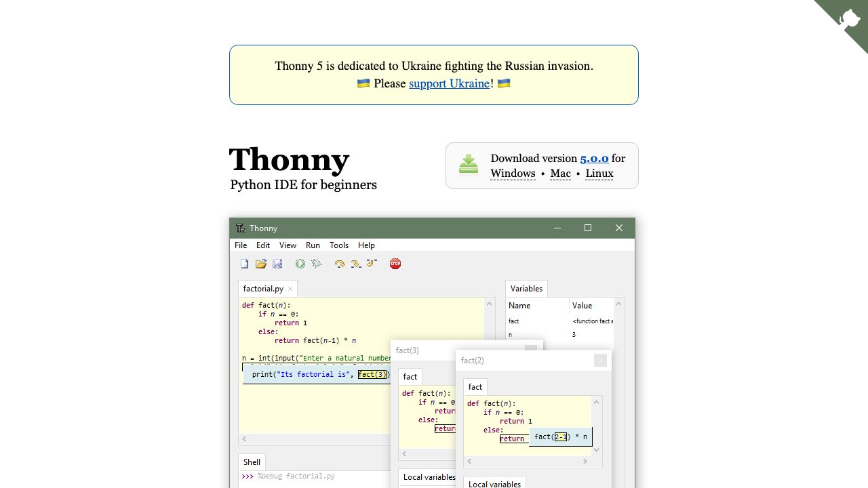Click 'return fact(n-1) * n' in the main editor
868x488 pixels.
[315, 341]
